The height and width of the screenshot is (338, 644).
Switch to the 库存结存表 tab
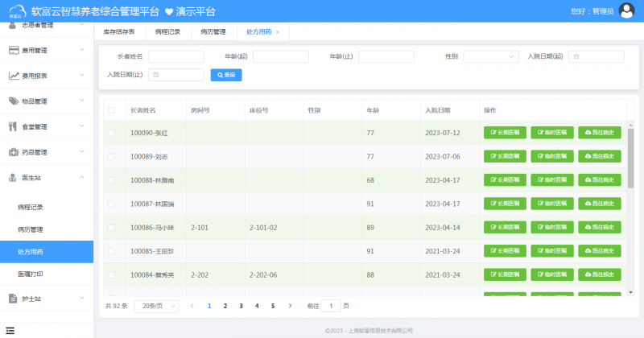tap(119, 32)
